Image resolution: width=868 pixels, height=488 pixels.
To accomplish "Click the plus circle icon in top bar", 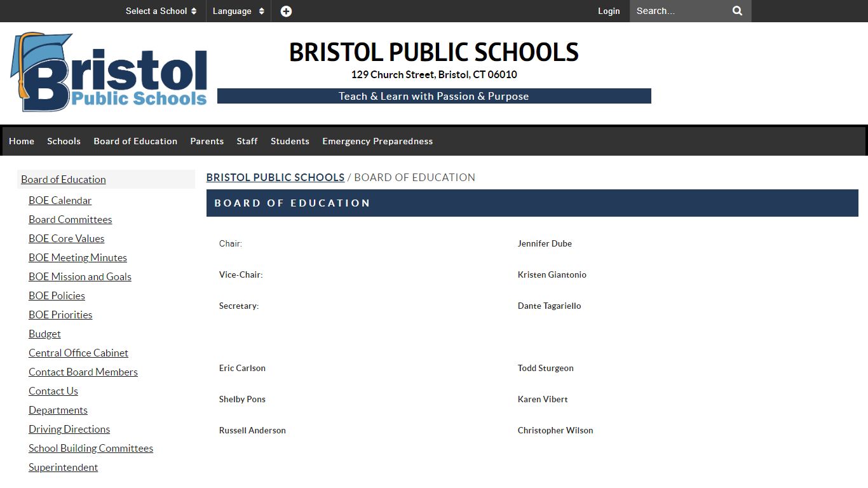I will coord(286,11).
